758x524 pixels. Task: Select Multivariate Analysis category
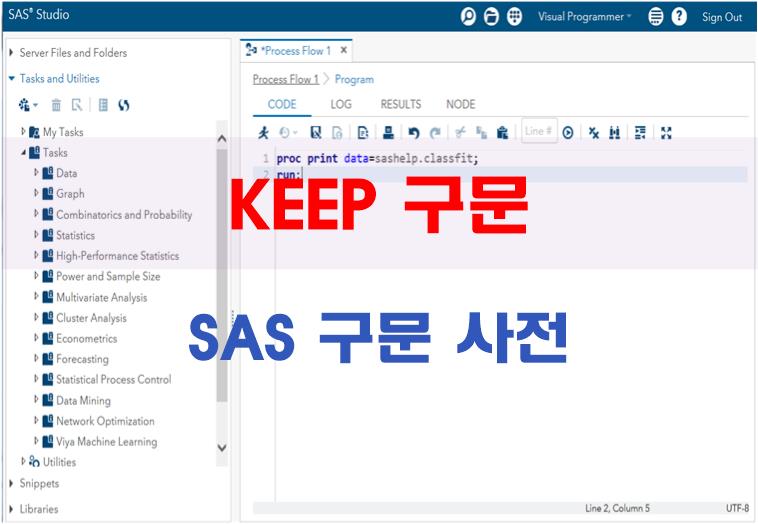click(x=102, y=297)
